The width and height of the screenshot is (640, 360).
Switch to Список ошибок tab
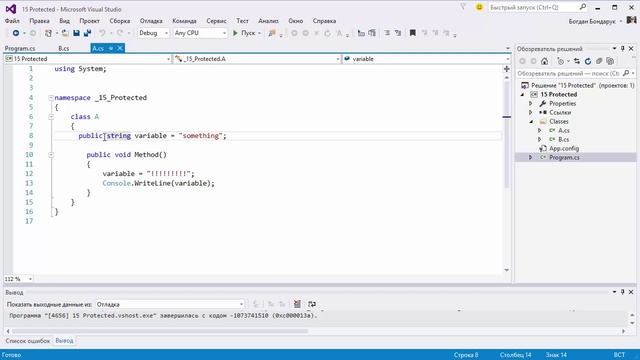click(27, 340)
